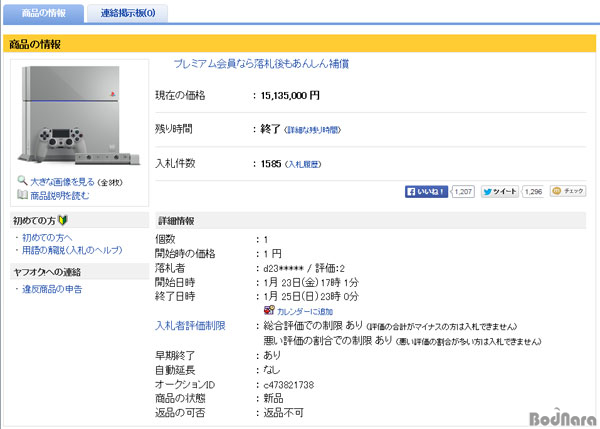Open the 詳細な残り時間 link

(x=313, y=130)
